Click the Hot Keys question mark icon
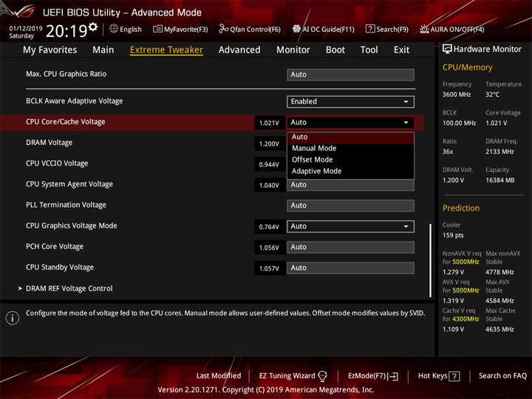This screenshot has width=532, height=399. pos(454,376)
